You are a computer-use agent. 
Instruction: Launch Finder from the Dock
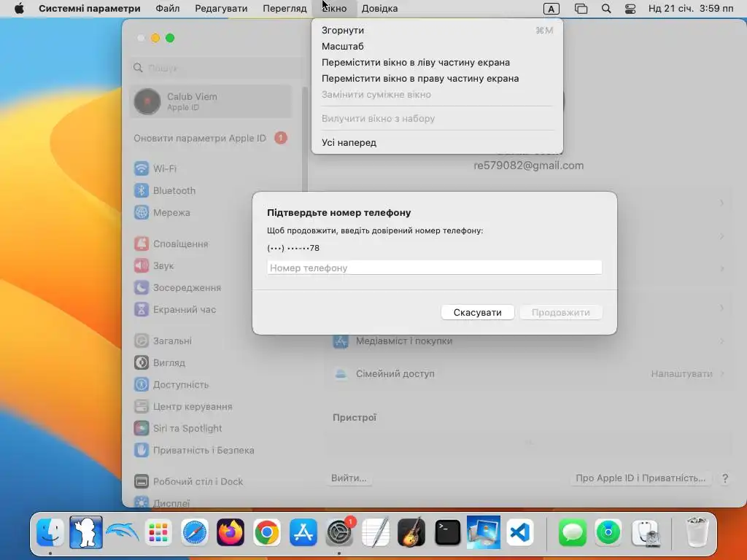[50, 532]
